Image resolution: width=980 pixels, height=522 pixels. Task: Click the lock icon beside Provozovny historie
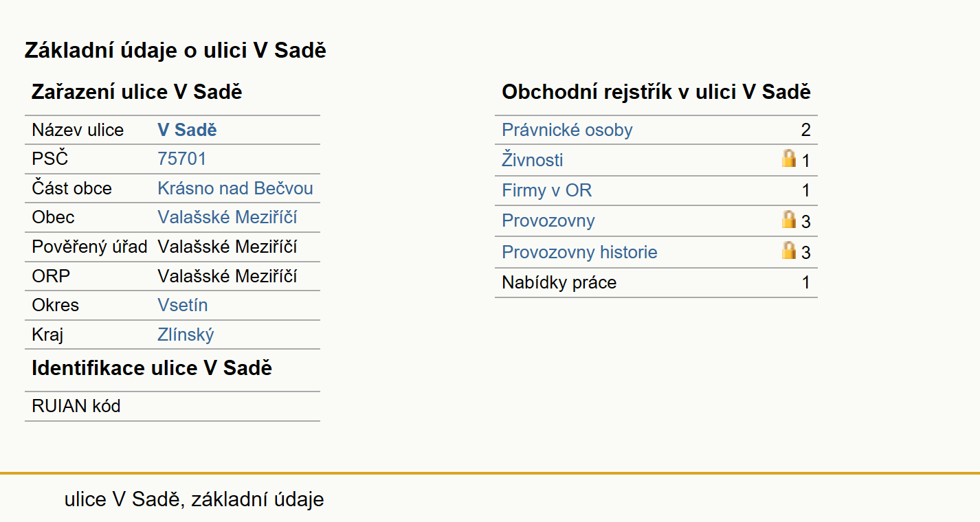click(x=789, y=251)
